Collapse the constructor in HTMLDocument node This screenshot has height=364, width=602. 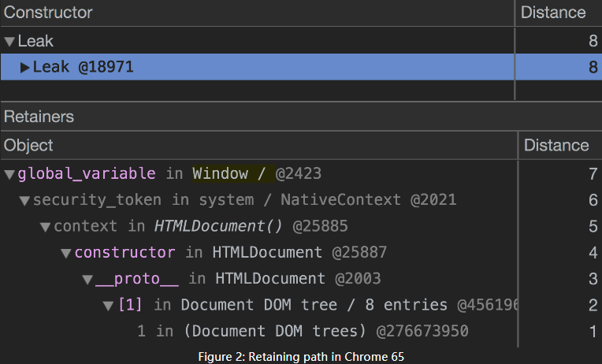click(66, 253)
